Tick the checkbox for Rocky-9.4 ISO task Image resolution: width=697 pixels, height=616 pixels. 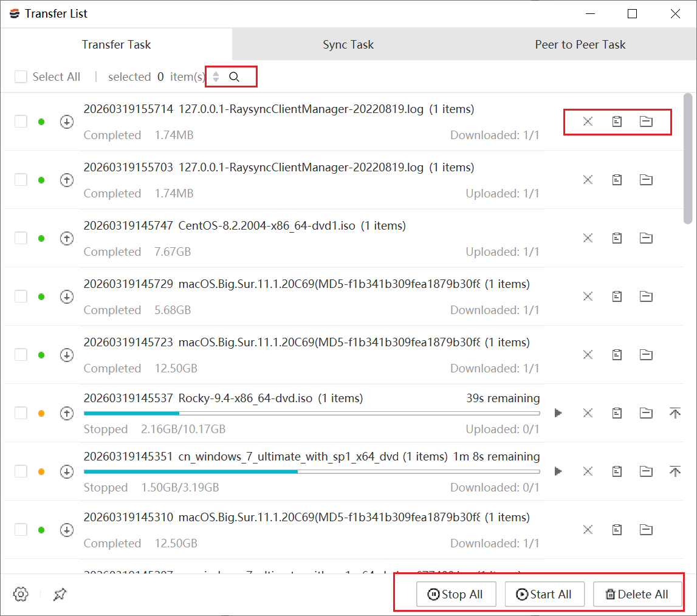click(x=21, y=413)
